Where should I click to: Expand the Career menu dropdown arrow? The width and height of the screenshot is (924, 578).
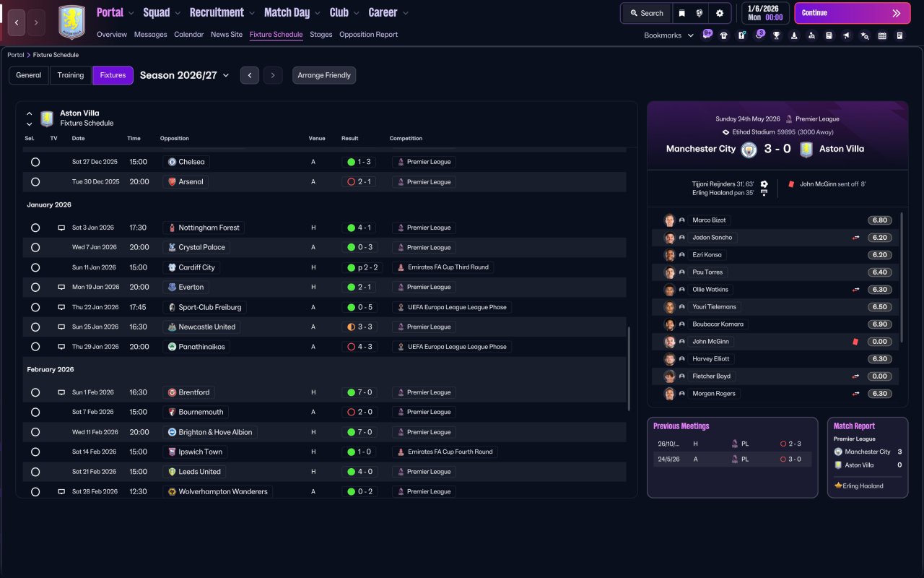tap(405, 13)
